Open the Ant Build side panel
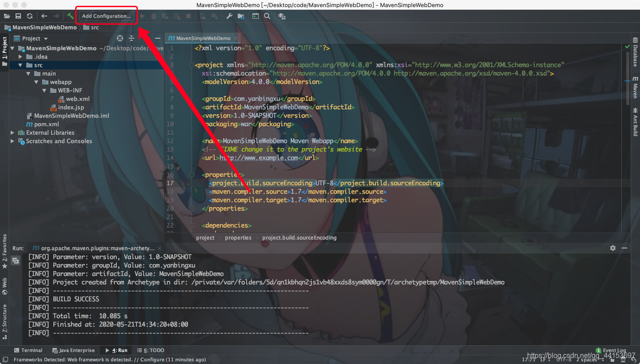This screenshot has width=640, height=364. [635, 121]
